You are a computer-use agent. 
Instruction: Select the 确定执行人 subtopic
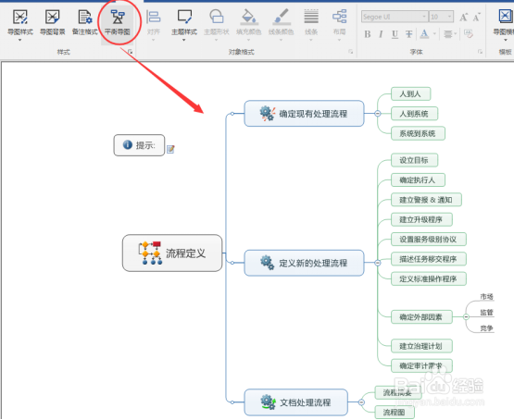[x=418, y=179]
